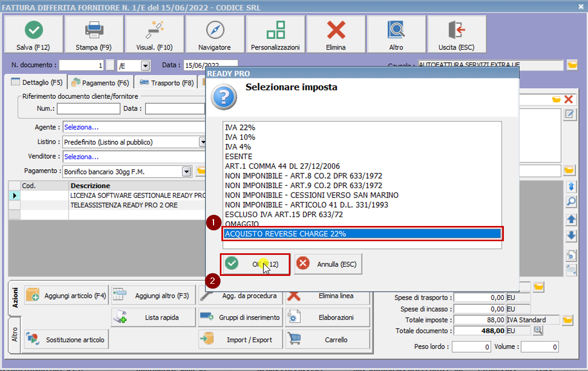The width and height of the screenshot is (588, 371).
Task: Cancel dialog with Annulla (ESC)
Action: point(328,264)
